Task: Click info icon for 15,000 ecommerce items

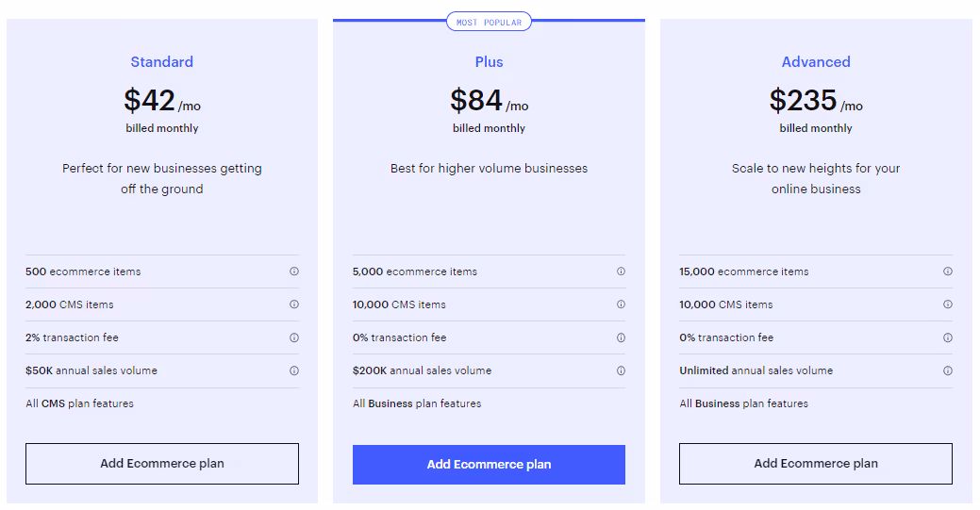Action: 948,271
